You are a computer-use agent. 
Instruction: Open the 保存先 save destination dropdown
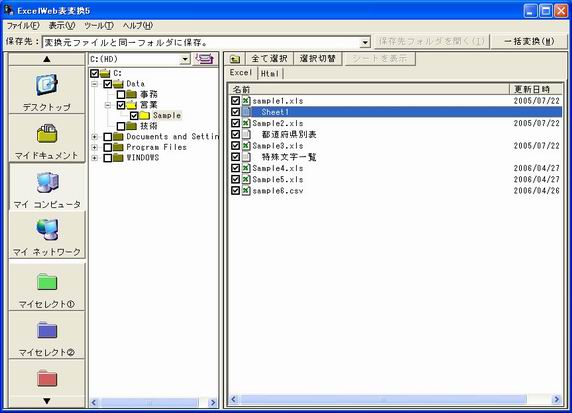[365, 43]
